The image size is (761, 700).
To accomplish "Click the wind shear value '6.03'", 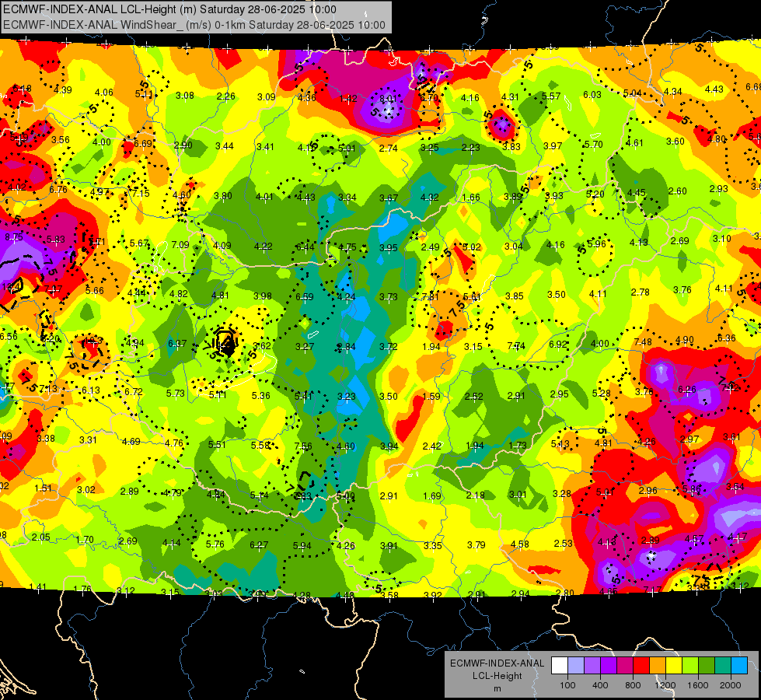I will click(x=592, y=95).
